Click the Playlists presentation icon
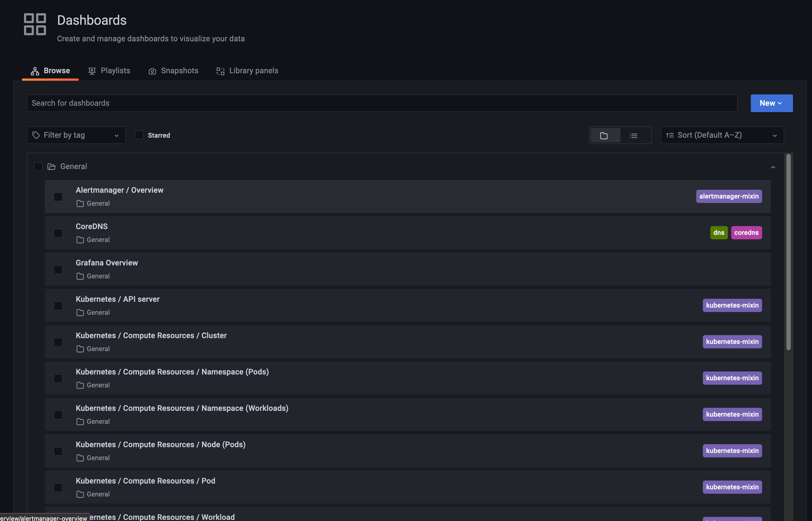The height and width of the screenshot is (521, 812). pyautogui.click(x=92, y=71)
